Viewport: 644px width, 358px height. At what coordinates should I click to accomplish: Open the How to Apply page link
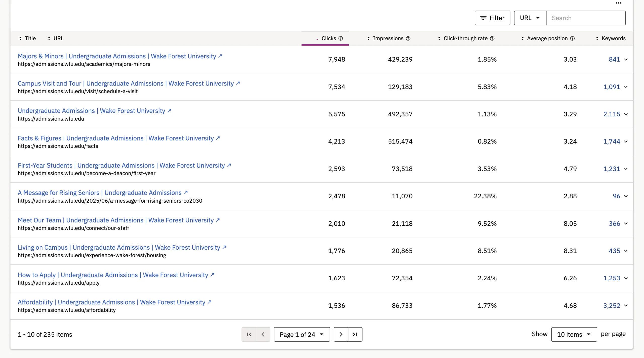click(x=116, y=275)
